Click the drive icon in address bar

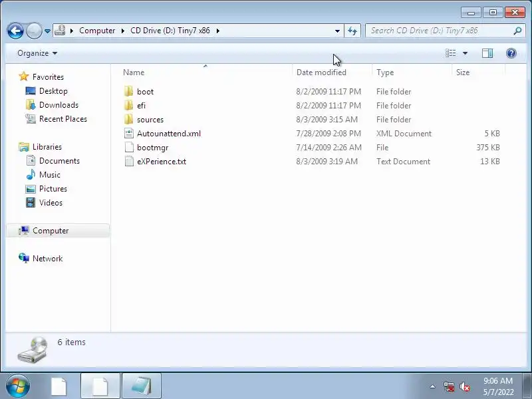[x=60, y=31]
